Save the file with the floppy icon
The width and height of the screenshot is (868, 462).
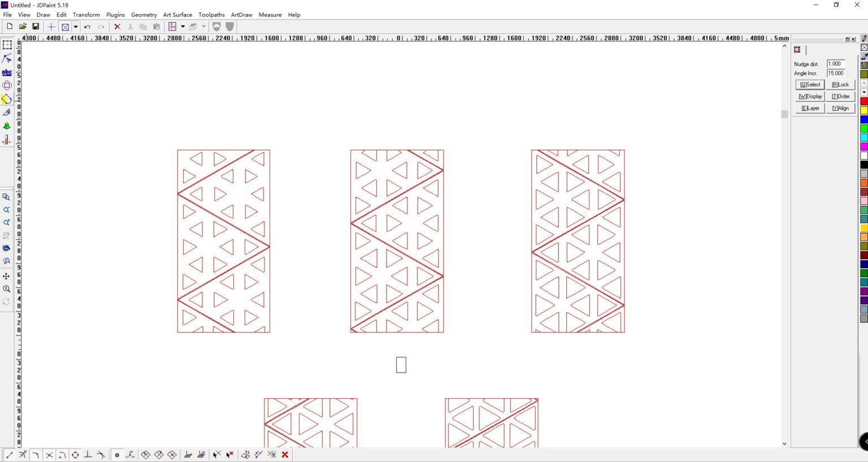click(x=36, y=27)
